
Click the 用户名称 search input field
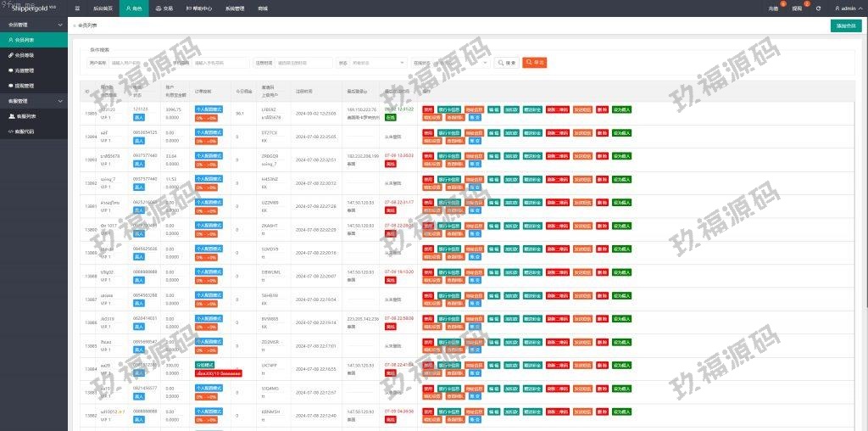[x=136, y=63]
